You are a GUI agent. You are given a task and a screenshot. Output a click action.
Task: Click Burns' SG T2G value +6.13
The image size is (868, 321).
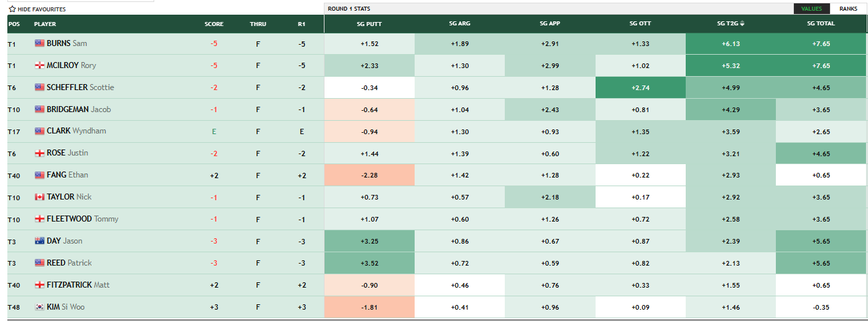(730, 43)
